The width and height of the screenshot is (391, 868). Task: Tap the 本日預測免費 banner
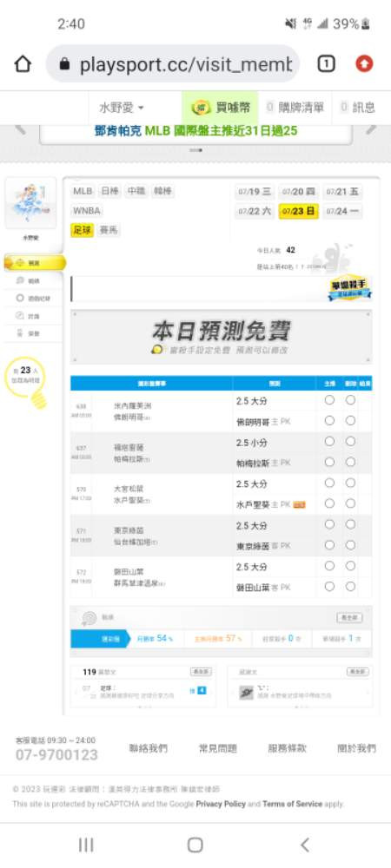click(221, 337)
